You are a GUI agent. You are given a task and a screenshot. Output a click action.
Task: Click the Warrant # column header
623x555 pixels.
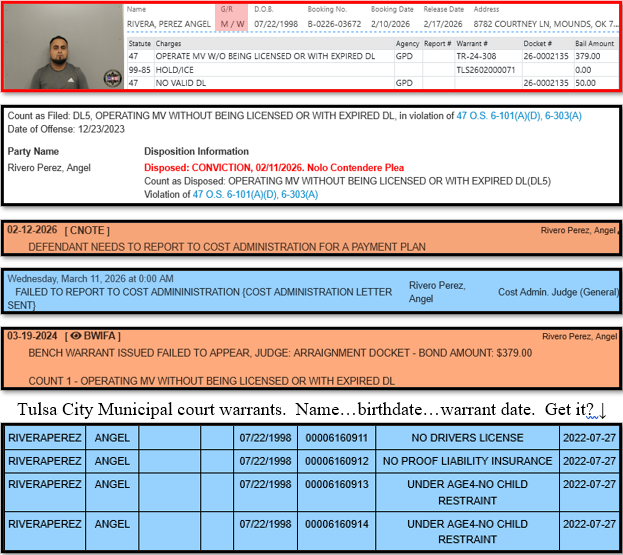tap(472, 44)
